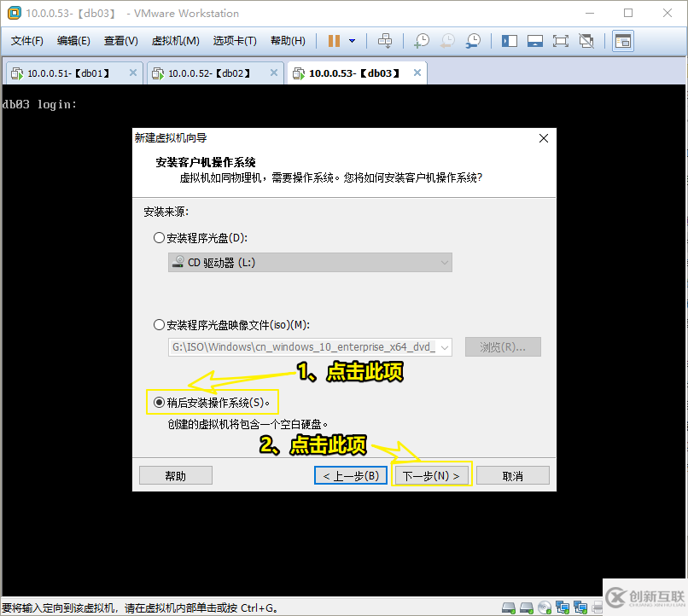Screen dimensions: 688x616
Task: Open the 虚拟机(M) menu
Action: point(176,41)
